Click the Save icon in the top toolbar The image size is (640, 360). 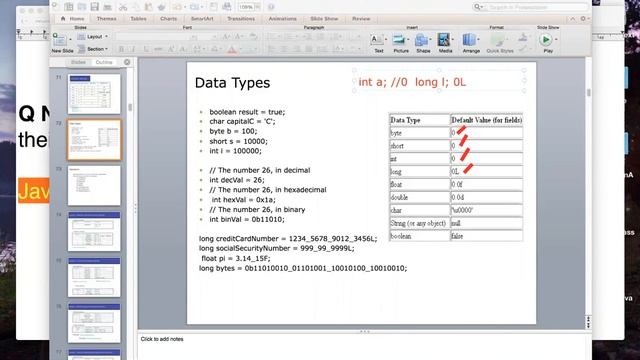coord(95,7)
